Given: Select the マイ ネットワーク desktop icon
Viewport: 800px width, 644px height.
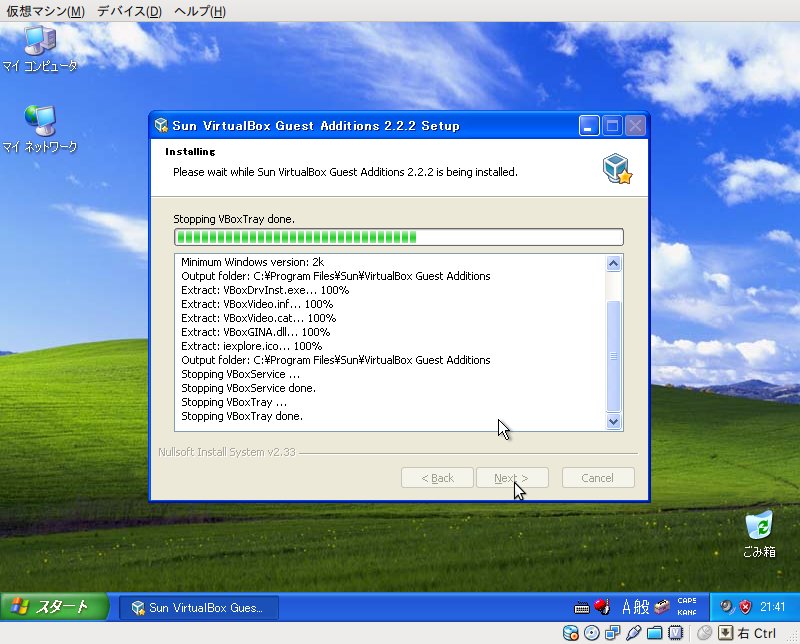Looking at the screenshot, I should pos(40,129).
